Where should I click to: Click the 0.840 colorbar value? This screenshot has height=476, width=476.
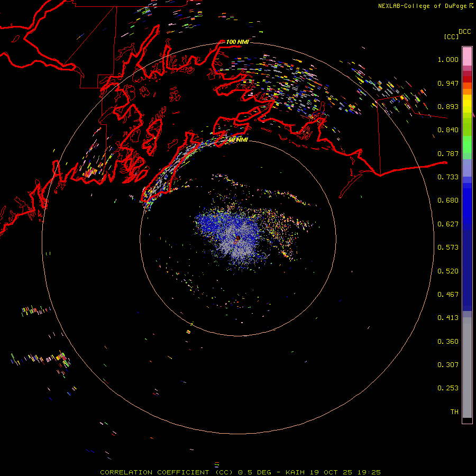(448, 130)
